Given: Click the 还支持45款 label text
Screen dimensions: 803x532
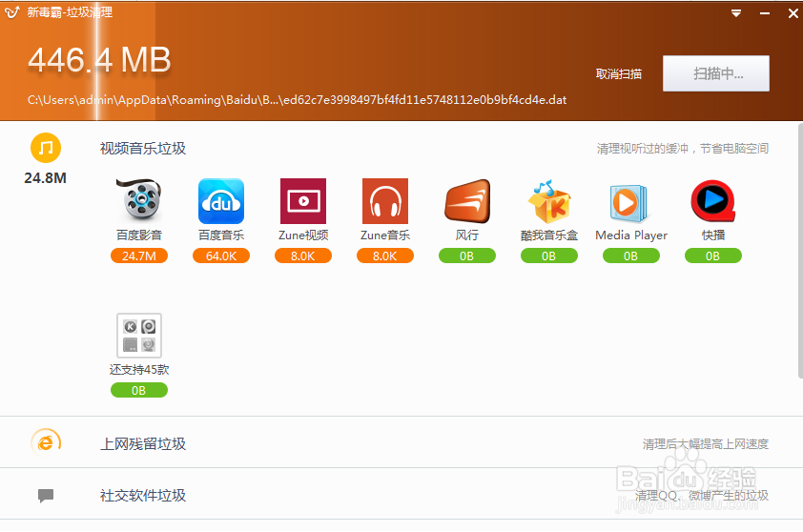Looking at the screenshot, I should tap(139, 370).
